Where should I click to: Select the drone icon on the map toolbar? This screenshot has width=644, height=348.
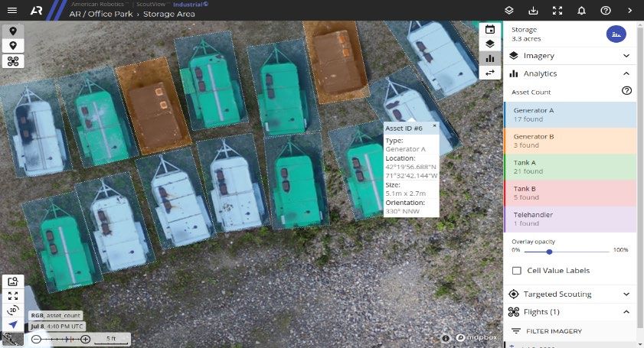13,61
